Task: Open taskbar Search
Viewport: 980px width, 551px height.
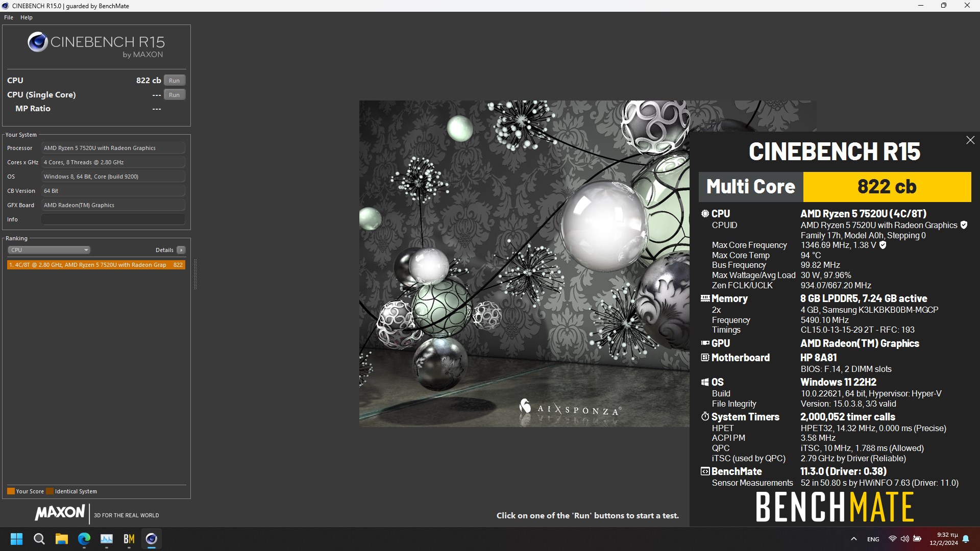Action: (39, 539)
